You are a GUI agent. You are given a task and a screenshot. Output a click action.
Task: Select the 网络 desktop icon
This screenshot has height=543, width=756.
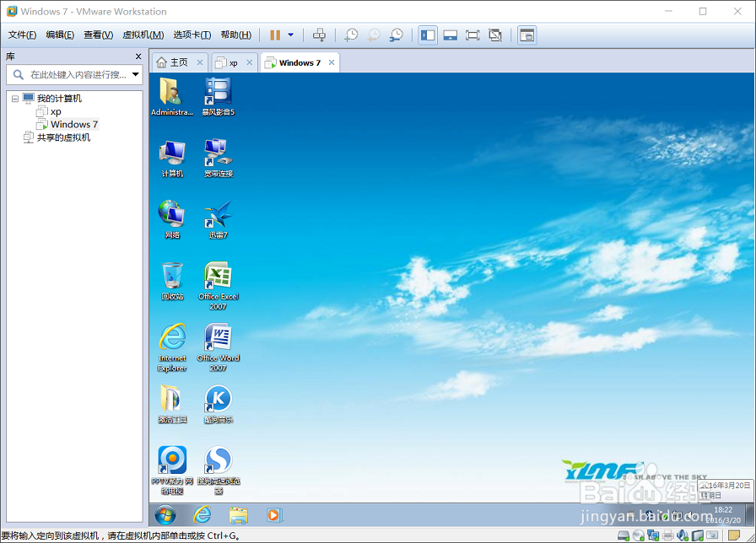(172, 220)
